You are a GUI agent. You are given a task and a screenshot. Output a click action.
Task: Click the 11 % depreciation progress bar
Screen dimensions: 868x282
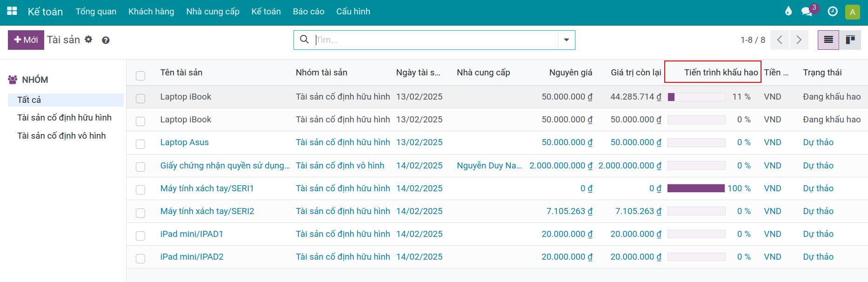click(696, 97)
